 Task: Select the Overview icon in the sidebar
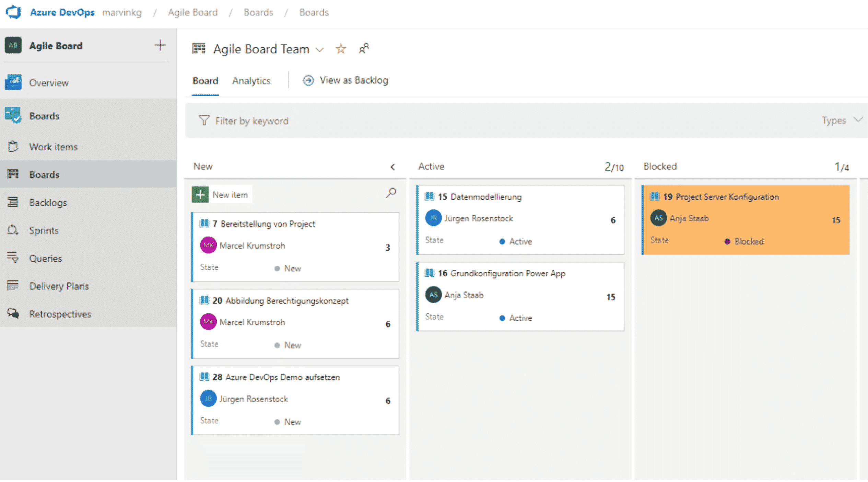tap(13, 82)
